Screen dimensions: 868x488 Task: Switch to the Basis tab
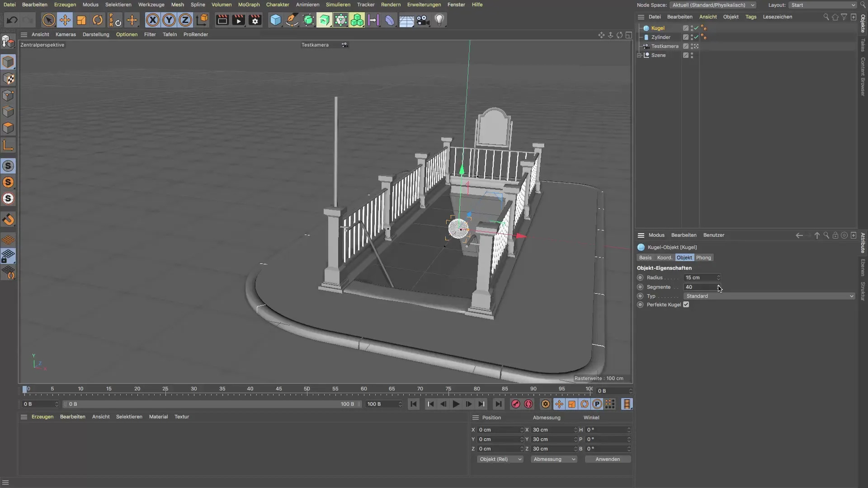pyautogui.click(x=645, y=258)
